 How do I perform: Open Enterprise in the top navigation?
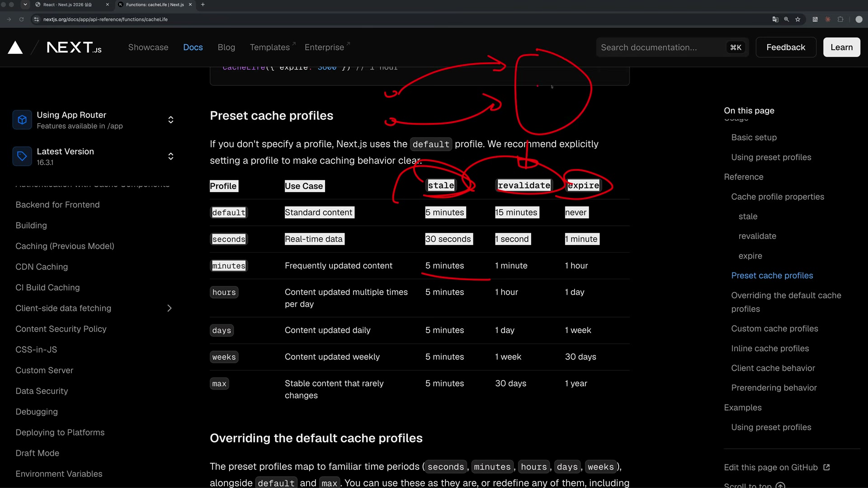pos(327,47)
